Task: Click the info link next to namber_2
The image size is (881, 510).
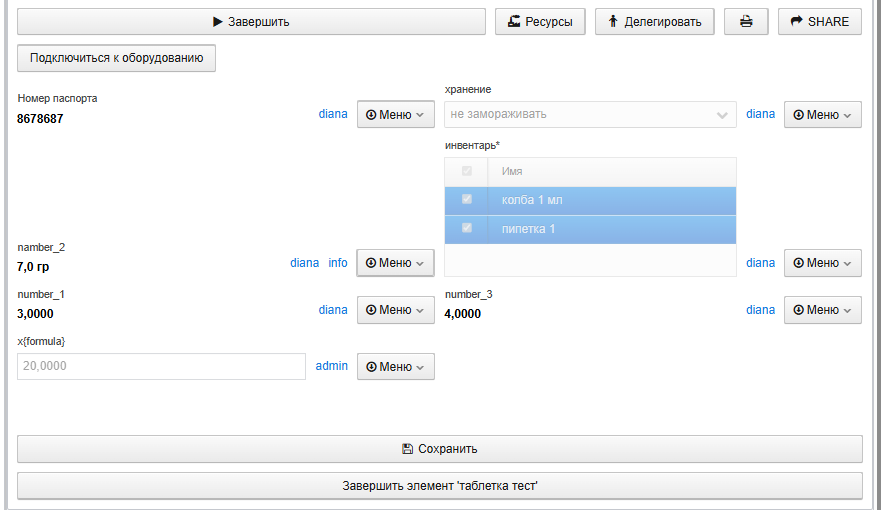Action: coord(338,263)
